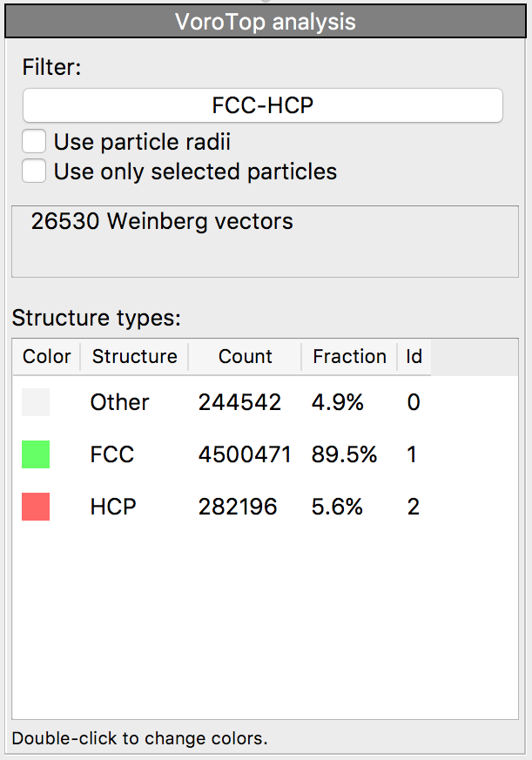Sort by Id column header
The image size is (532, 760).
[414, 357]
